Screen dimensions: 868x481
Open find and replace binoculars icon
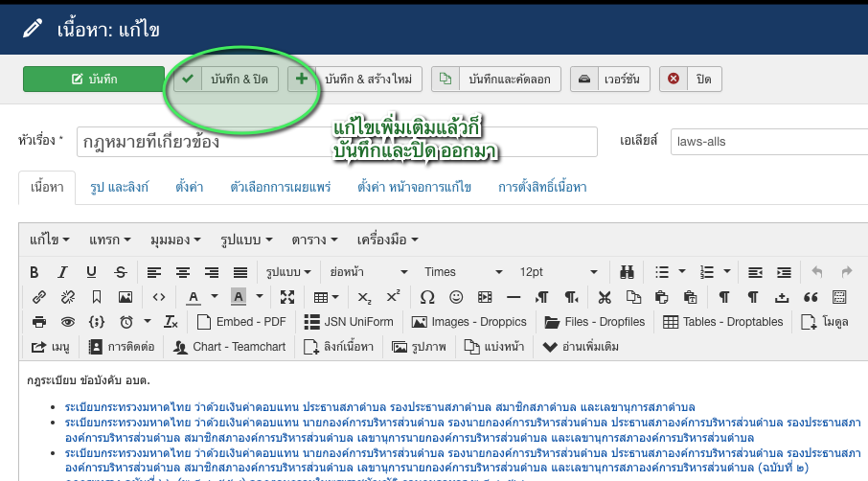[x=627, y=272]
